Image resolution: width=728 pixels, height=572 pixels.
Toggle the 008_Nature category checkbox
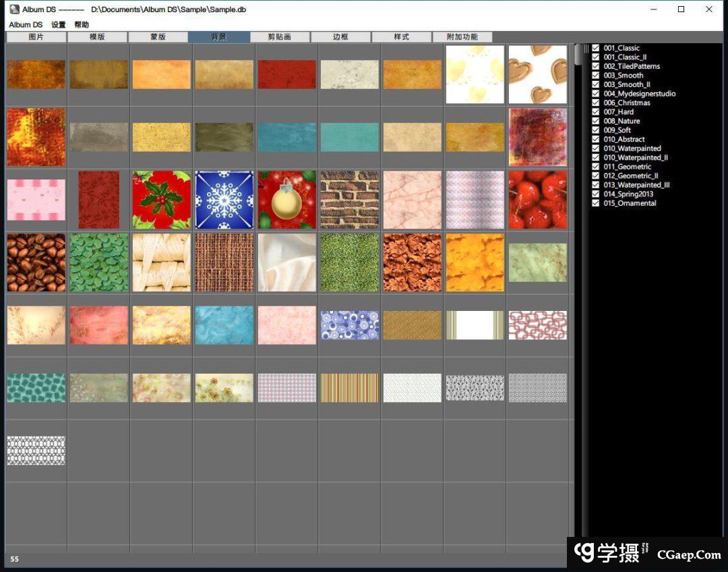pyautogui.click(x=596, y=121)
